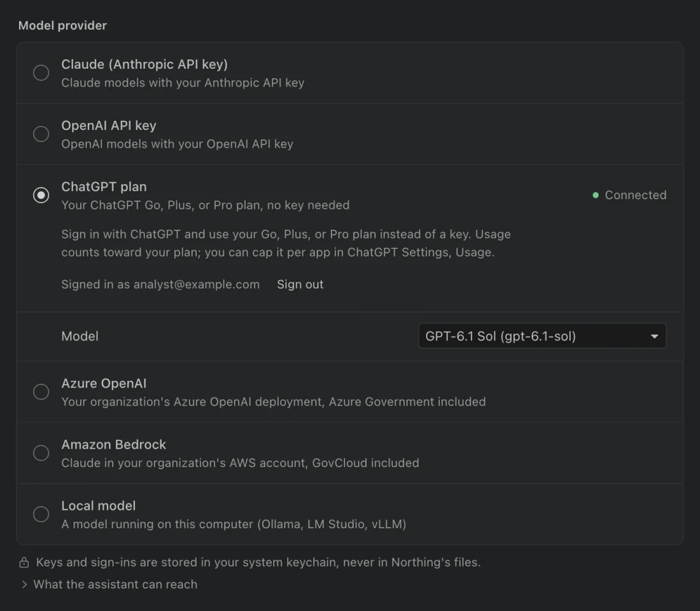Click 'OpenAI models with your OpenAI API key'
The height and width of the screenshot is (611, 700).
178,144
